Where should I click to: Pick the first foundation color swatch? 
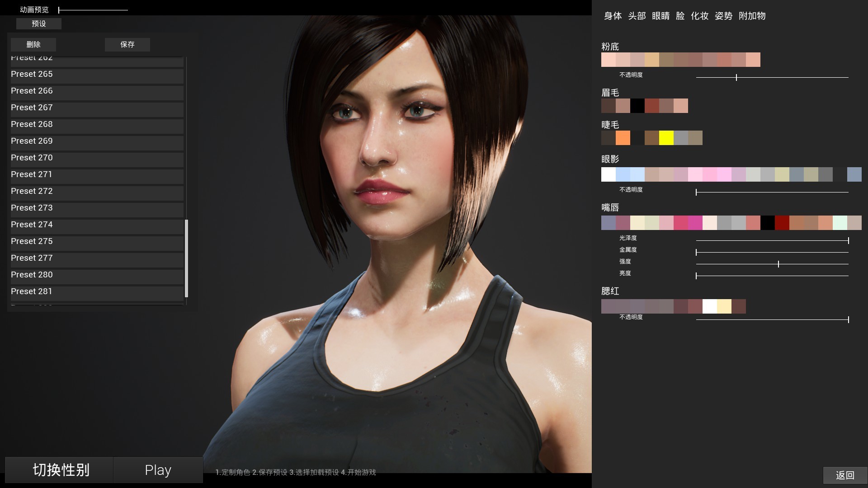click(x=608, y=60)
